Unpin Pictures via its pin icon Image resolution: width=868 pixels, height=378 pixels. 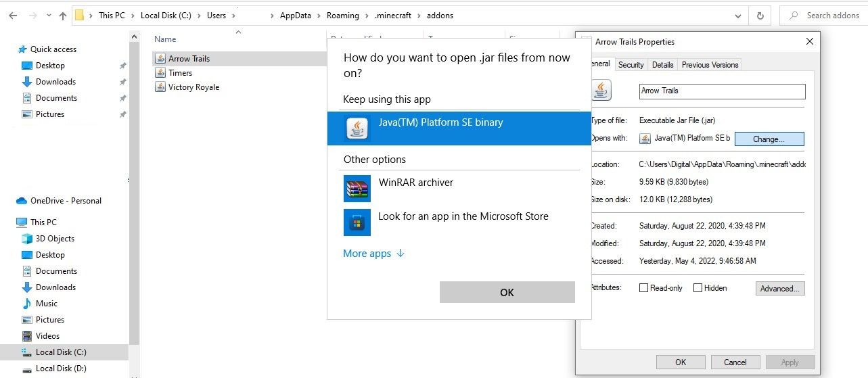click(122, 114)
